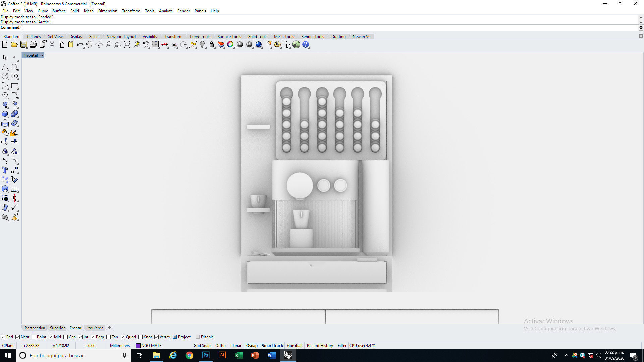This screenshot has height=362, width=644.
Task: Switch to the Drafting toolbar tab
Action: [338, 37]
